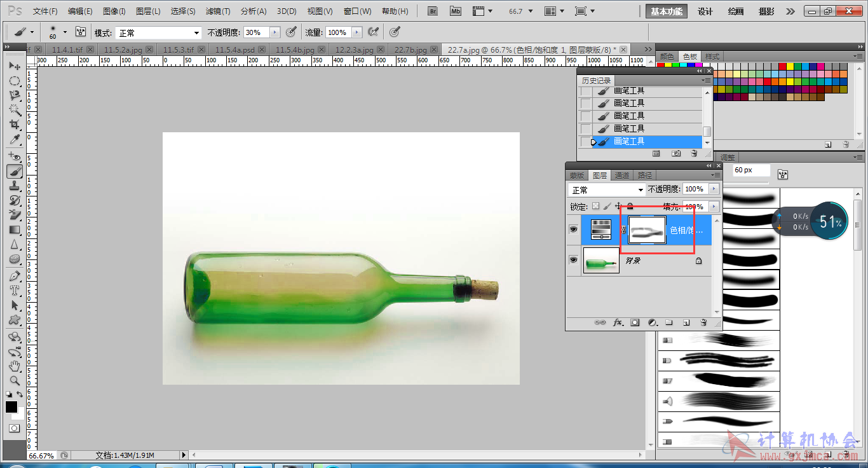The width and height of the screenshot is (868, 468).
Task: Select the Path Selection tool
Action: (x=15, y=305)
